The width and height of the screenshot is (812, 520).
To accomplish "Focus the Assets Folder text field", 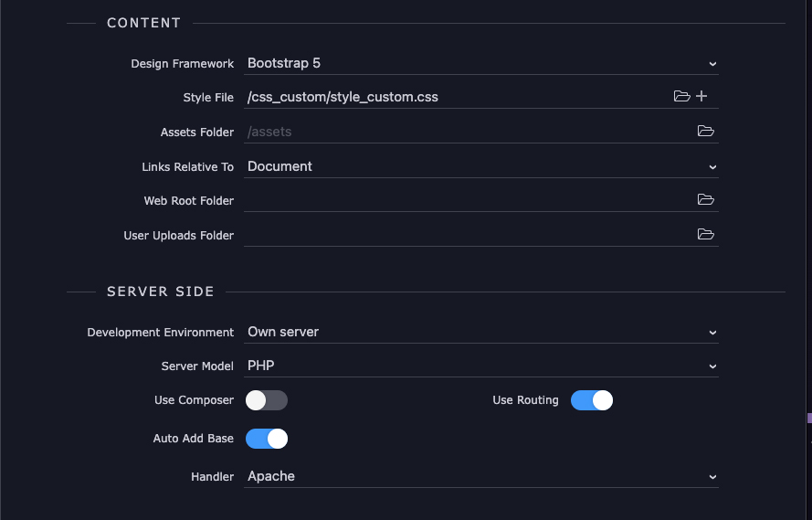I will [469, 132].
